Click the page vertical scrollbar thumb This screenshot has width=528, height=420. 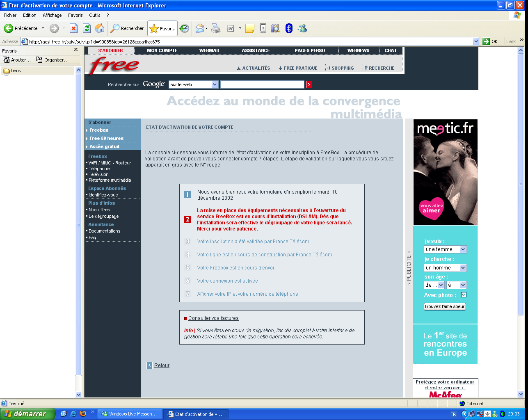(521, 185)
